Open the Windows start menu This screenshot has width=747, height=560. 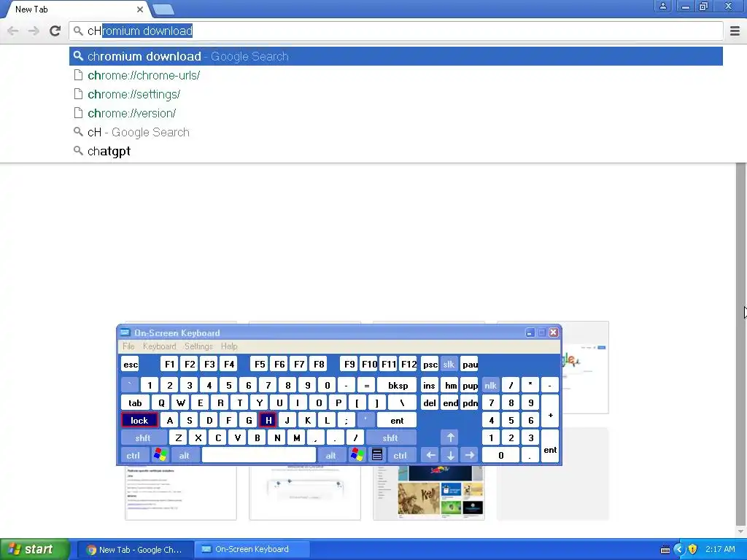click(x=35, y=550)
